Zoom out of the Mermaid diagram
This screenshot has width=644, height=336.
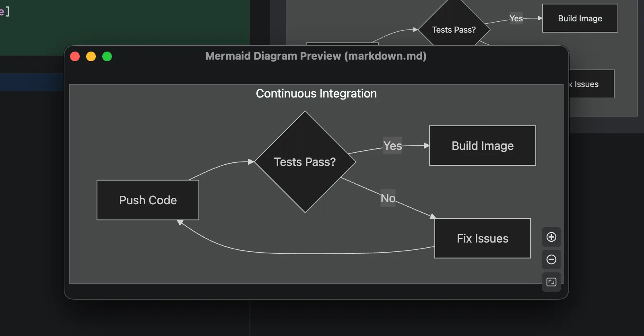[551, 259]
